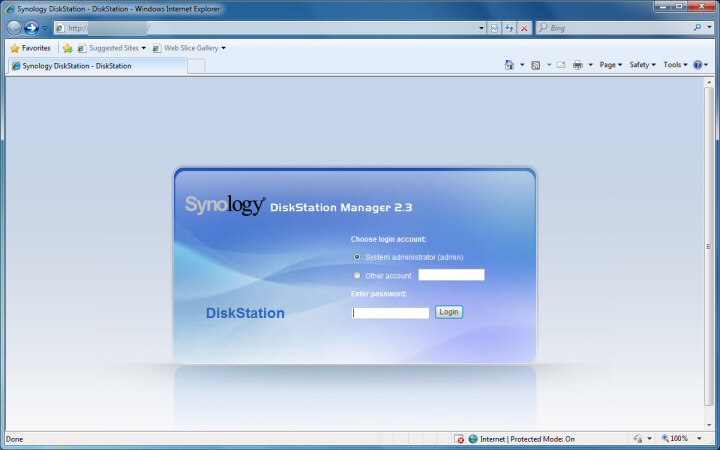
Task: Open the Safety menu
Action: click(x=642, y=65)
